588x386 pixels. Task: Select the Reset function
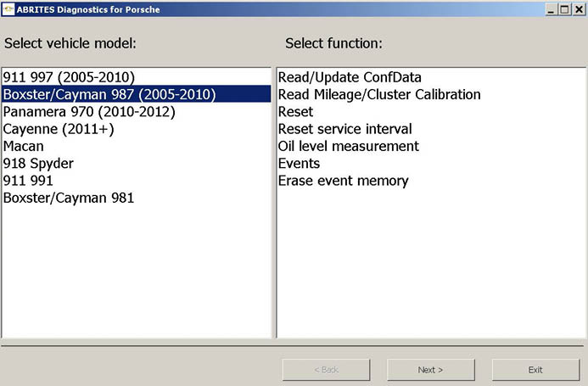pyautogui.click(x=295, y=112)
